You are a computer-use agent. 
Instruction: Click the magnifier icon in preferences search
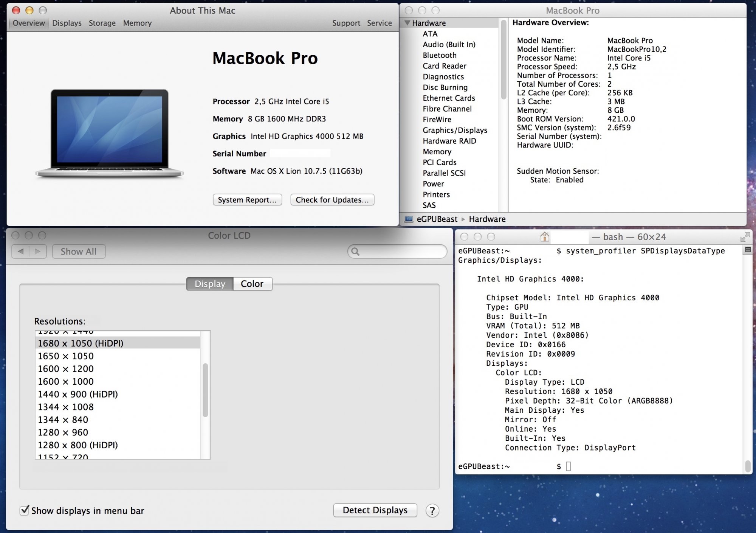[x=355, y=251]
